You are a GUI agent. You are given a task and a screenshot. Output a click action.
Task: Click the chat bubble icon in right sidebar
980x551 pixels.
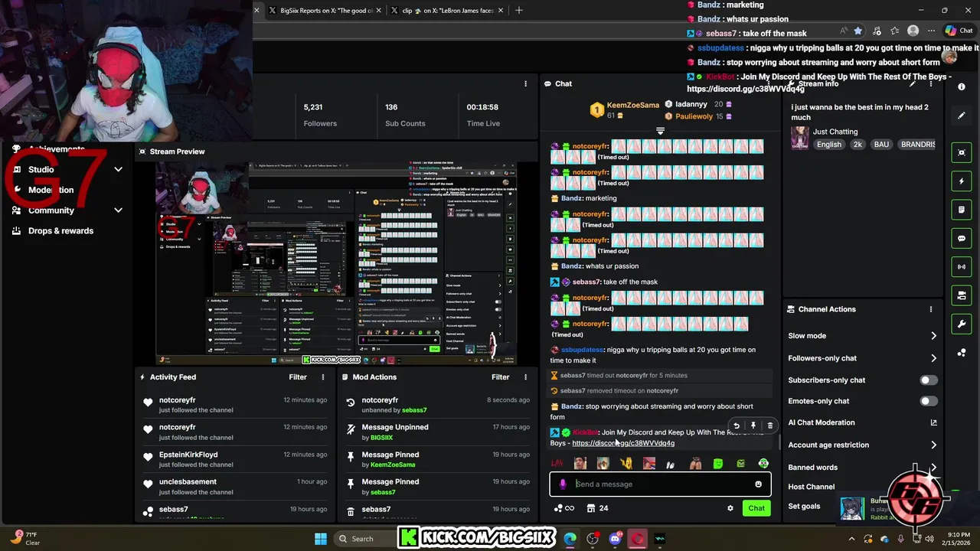[962, 238]
